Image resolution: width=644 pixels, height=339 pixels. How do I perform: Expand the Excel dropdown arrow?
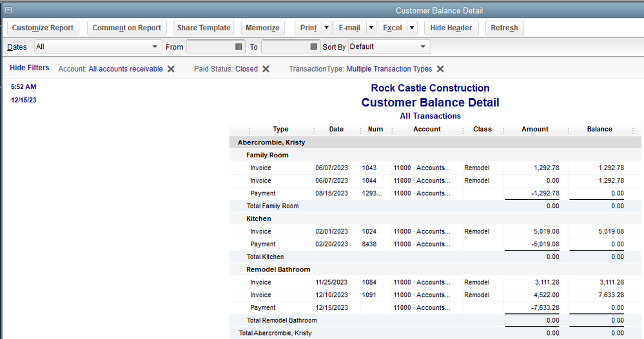411,28
